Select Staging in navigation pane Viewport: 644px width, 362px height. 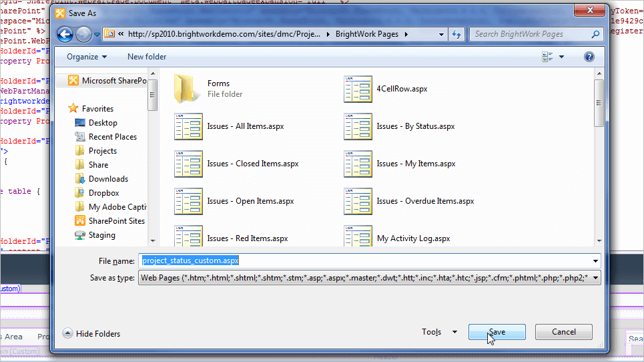tap(95, 234)
